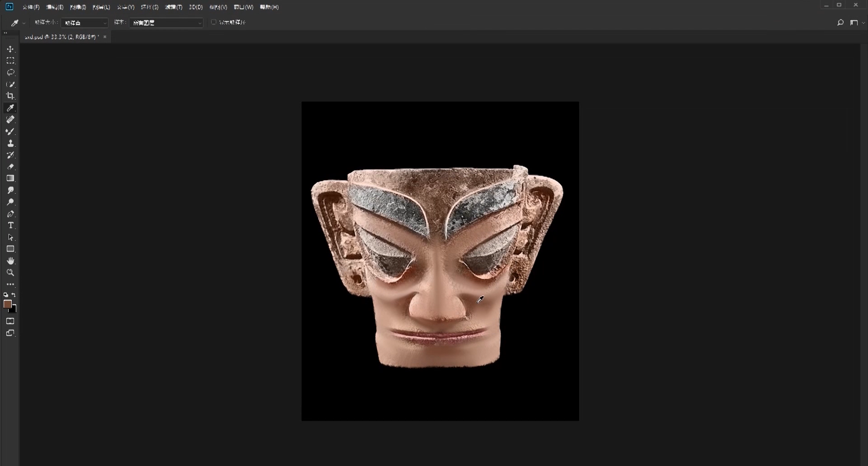Image resolution: width=868 pixels, height=466 pixels.
Task: Select the Clone Stamp tool
Action: 10,143
